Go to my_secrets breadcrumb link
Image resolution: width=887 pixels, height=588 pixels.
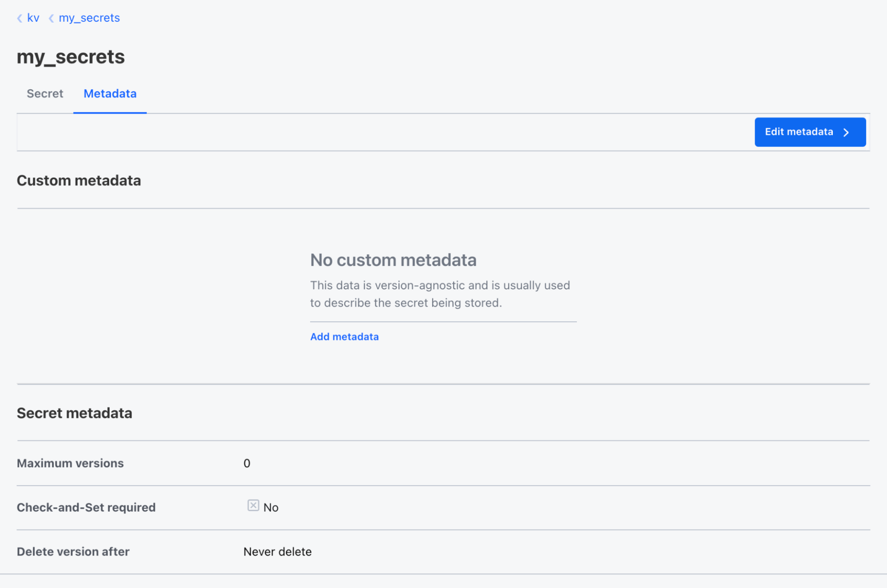pos(89,18)
